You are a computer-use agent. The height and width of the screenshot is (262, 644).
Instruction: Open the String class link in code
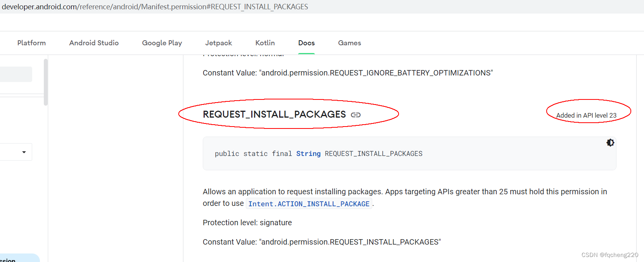click(308, 154)
